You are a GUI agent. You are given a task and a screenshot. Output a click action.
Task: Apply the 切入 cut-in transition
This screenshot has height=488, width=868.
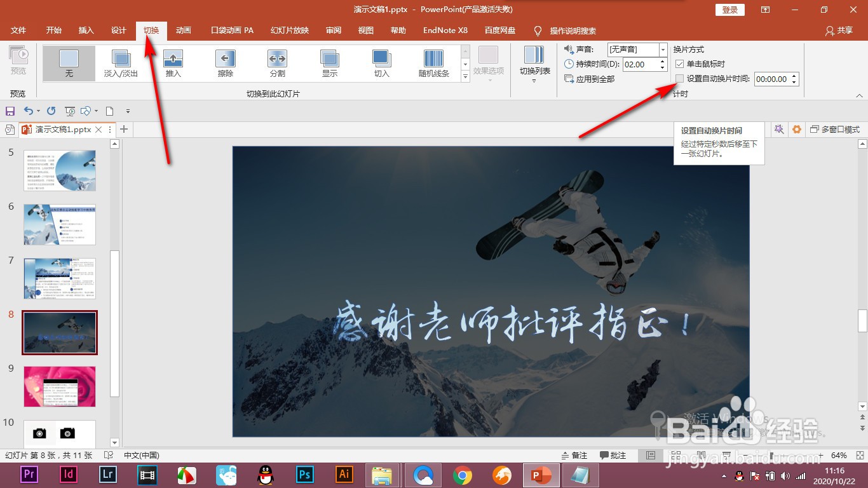(381, 64)
